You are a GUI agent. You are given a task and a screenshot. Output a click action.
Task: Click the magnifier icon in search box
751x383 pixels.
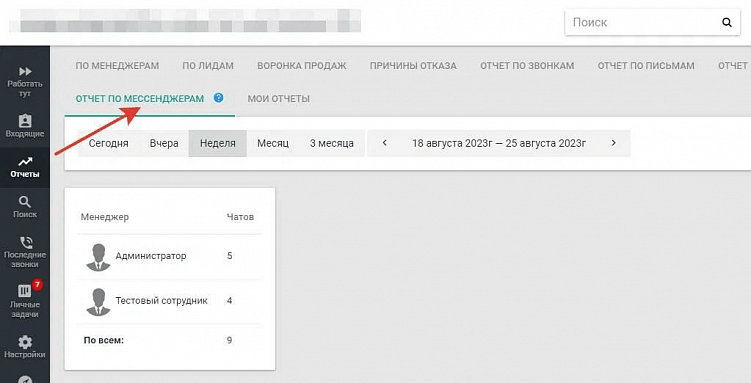tap(727, 22)
